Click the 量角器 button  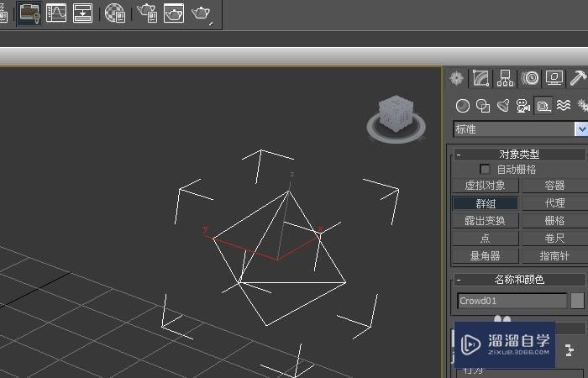[x=486, y=255]
